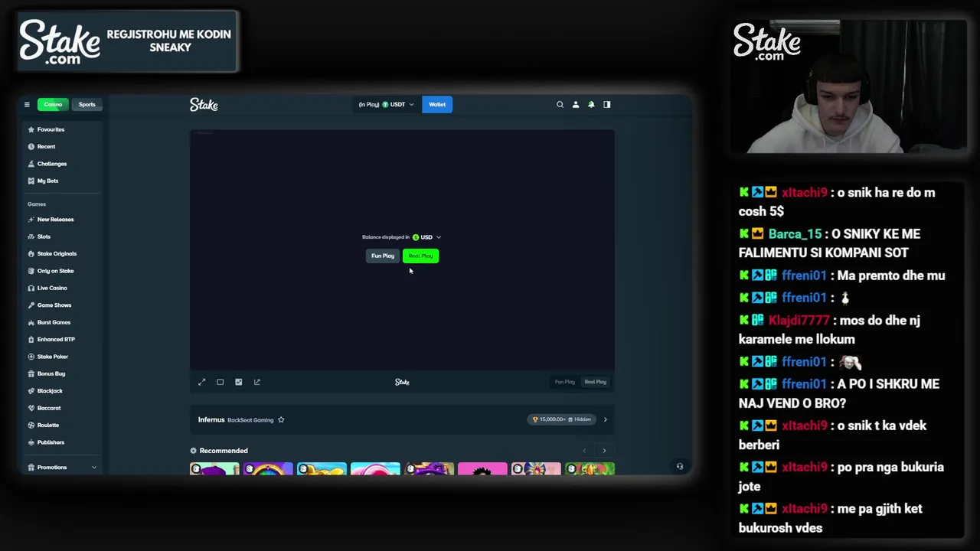980x551 pixels.
Task: Click username Klajdi7777 in chat
Action: point(799,321)
